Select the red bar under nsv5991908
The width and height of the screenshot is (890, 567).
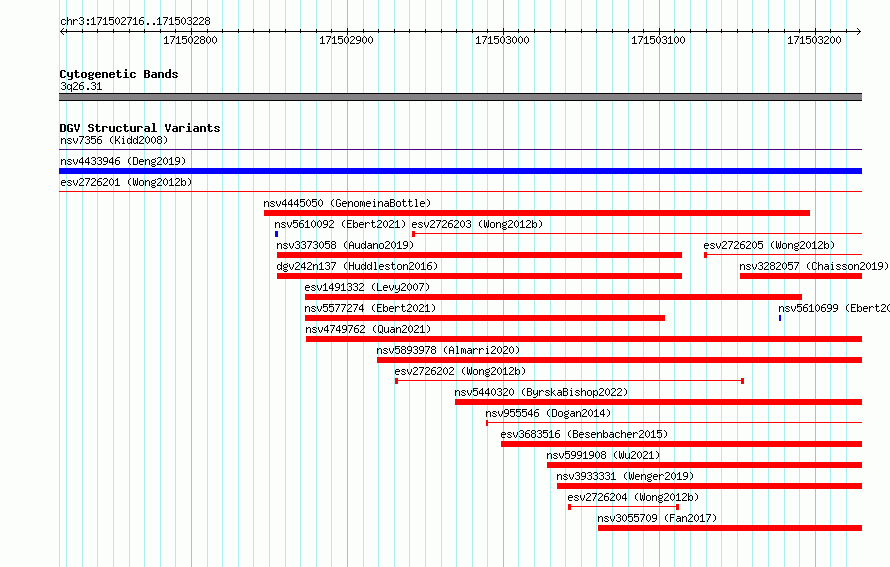pos(704,465)
